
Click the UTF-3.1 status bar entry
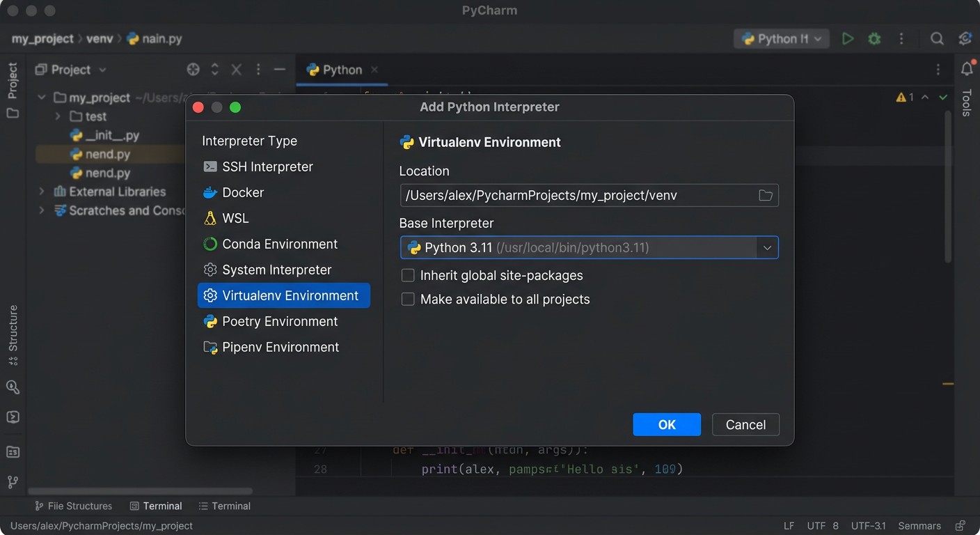pyautogui.click(x=869, y=526)
